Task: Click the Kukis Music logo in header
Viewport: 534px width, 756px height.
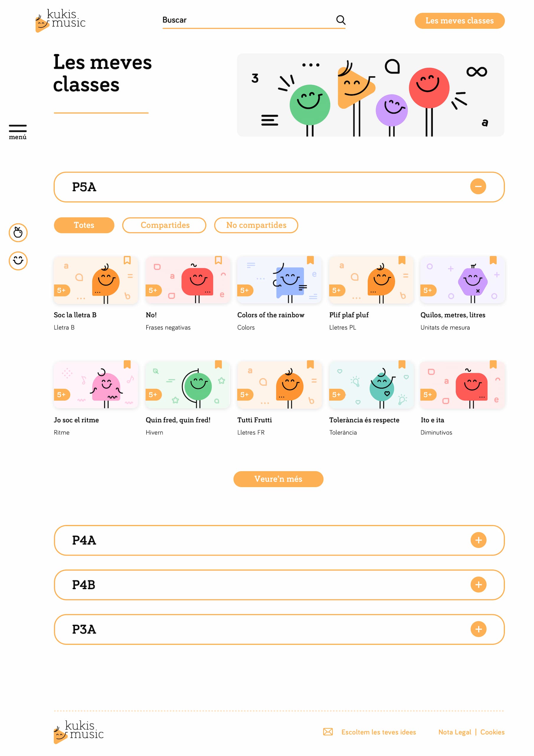Action: click(x=60, y=21)
